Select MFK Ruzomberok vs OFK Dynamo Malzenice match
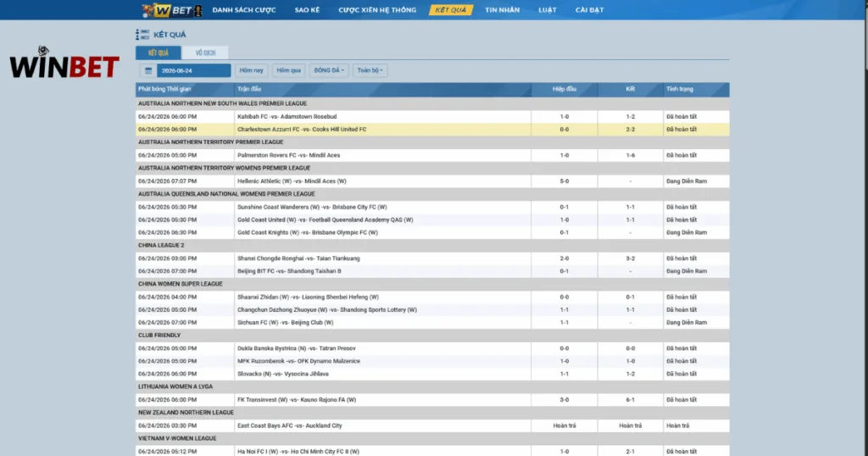The width and height of the screenshot is (868, 456). coord(432,361)
